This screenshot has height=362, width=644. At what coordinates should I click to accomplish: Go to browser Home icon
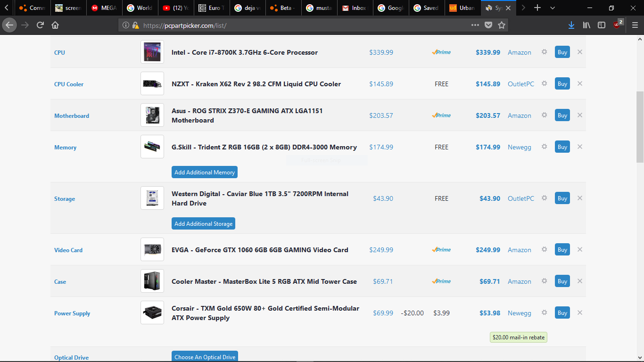pyautogui.click(x=55, y=25)
